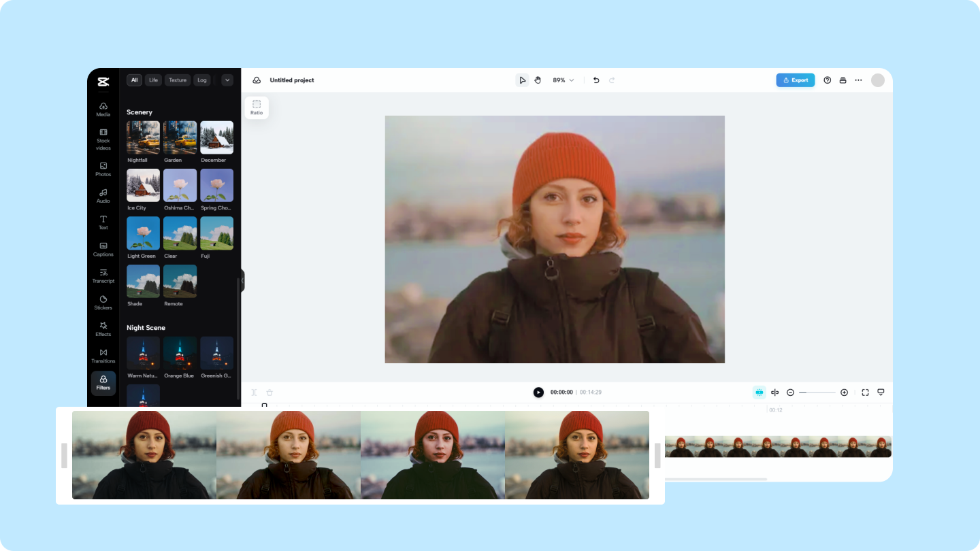Viewport: 980px width, 551px height.
Task: Open the Stock videos panel
Action: click(103, 139)
